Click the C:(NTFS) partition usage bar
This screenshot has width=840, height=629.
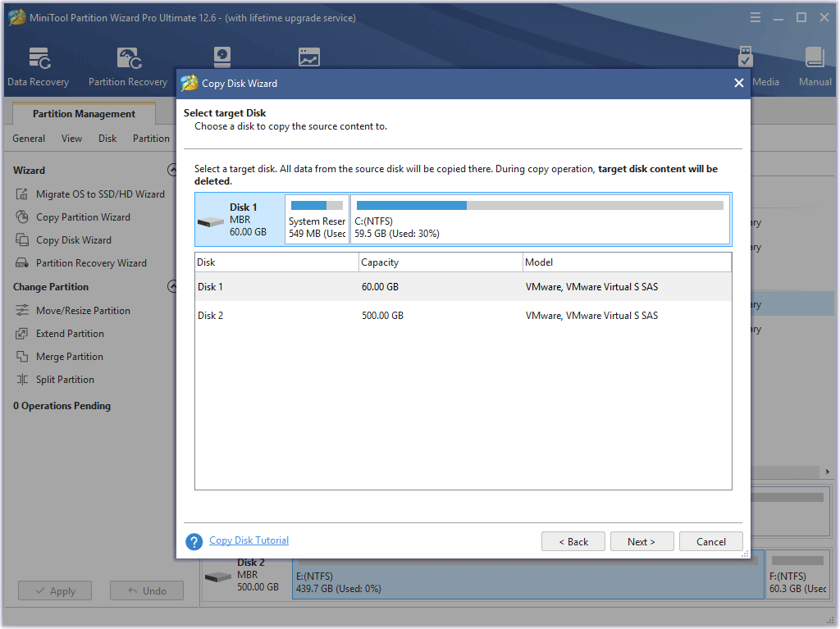pos(540,205)
